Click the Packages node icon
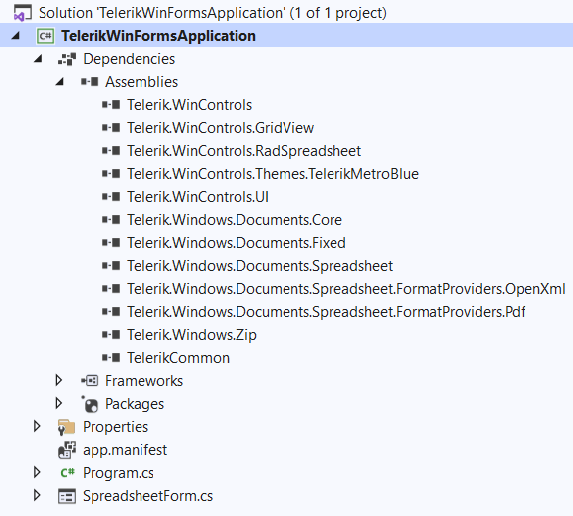Image resolution: width=573 pixels, height=516 pixels. click(x=90, y=404)
